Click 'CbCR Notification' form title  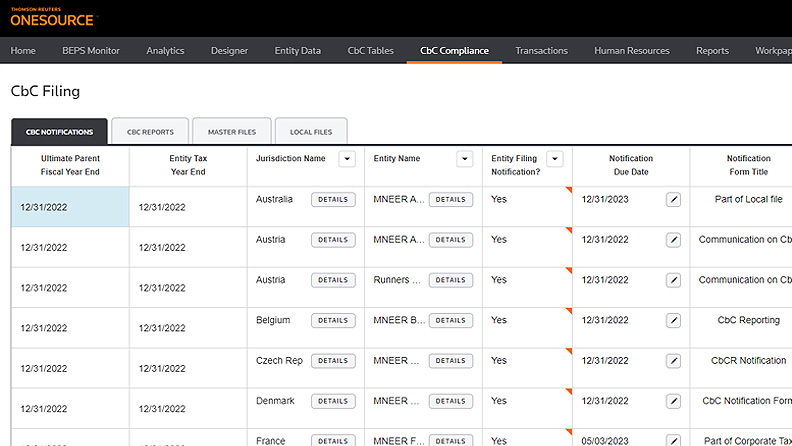(x=748, y=361)
